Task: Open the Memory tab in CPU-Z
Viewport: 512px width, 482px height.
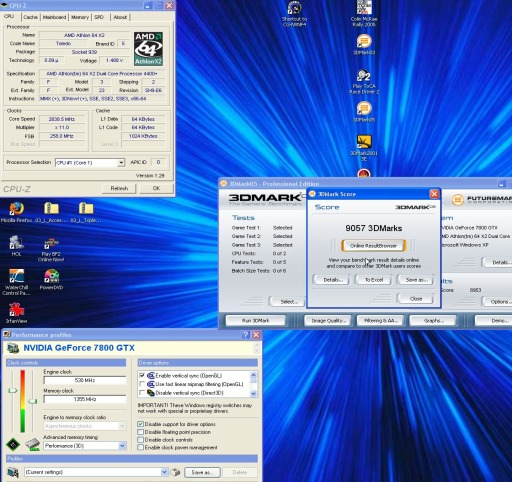Action: (x=80, y=17)
